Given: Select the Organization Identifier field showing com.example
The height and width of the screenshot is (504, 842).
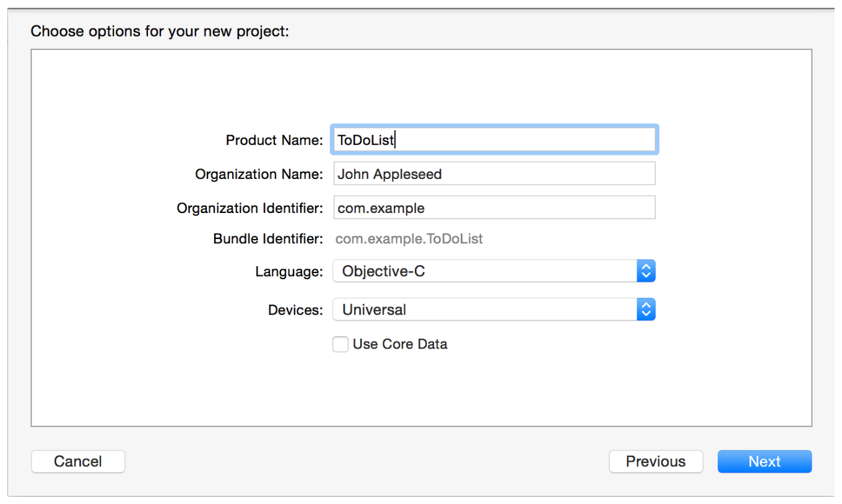Looking at the screenshot, I should [x=493, y=208].
